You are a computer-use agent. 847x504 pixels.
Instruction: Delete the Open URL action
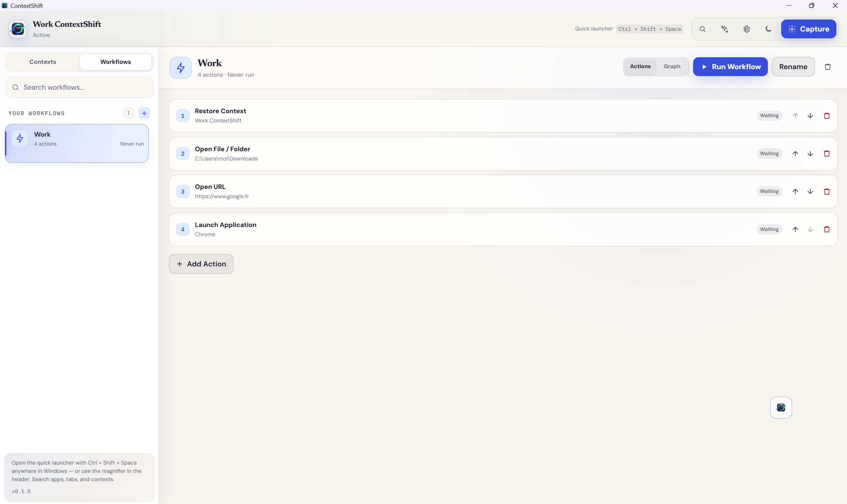click(826, 191)
